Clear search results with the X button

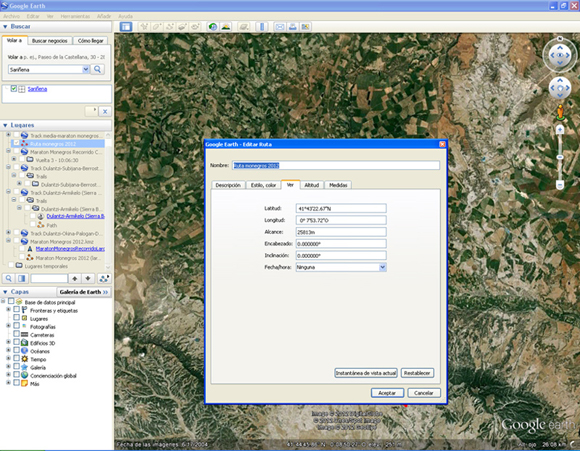click(105, 111)
